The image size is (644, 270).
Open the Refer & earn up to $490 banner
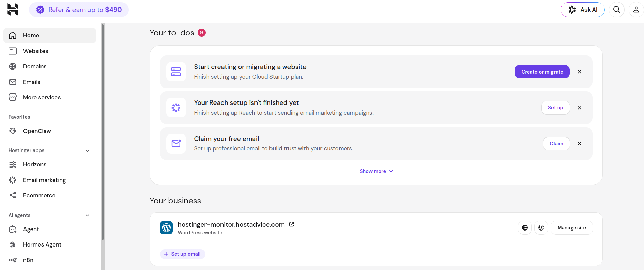(x=79, y=10)
